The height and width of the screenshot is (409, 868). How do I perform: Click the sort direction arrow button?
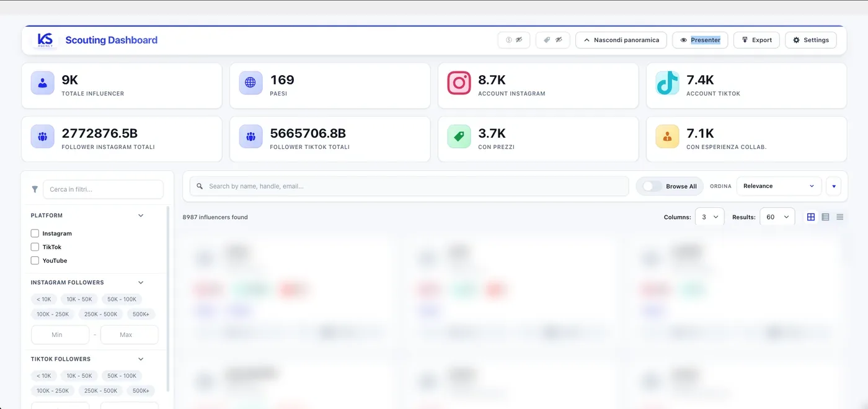coord(833,186)
